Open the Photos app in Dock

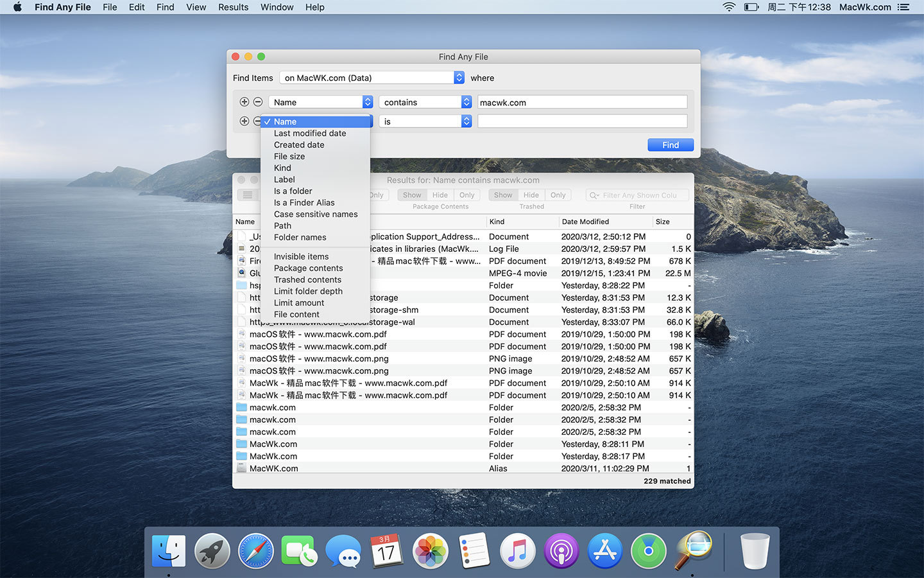[430, 551]
